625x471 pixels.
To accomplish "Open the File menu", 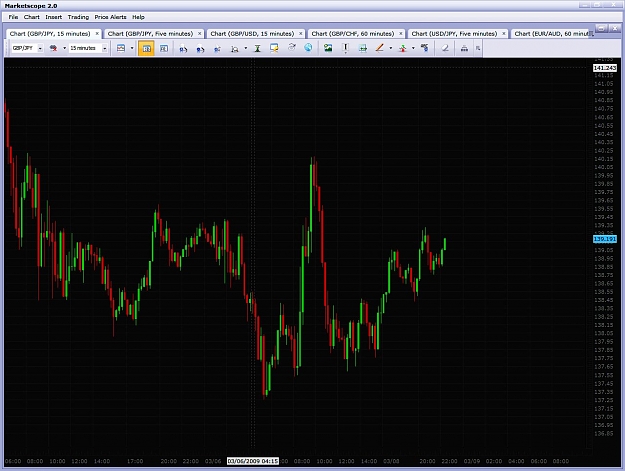I will point(13,17).
